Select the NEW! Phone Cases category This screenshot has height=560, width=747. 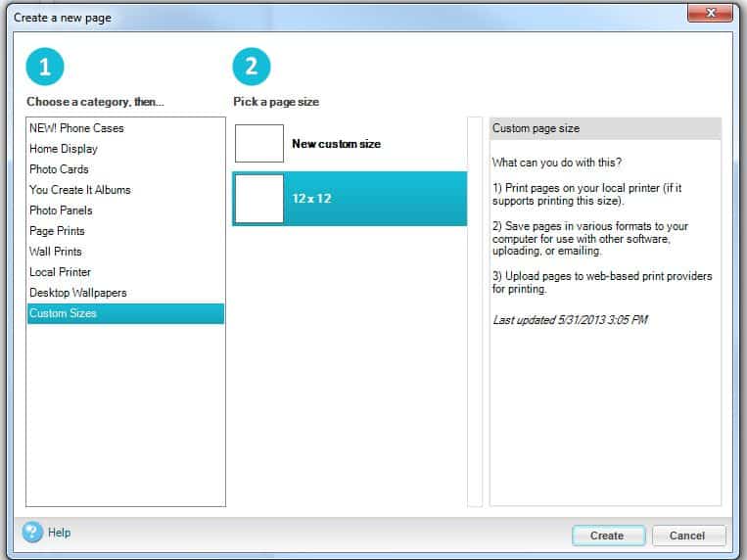(125, 128)
